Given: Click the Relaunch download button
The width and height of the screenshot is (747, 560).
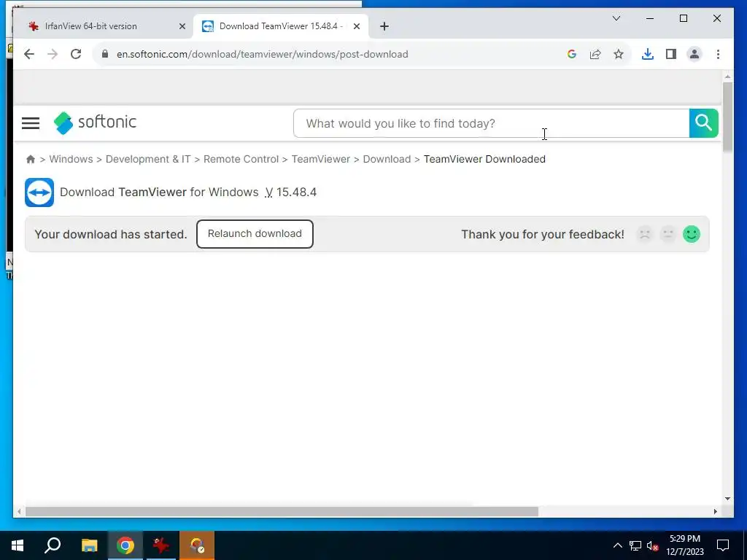Looking at the screenshot, I should (255, 234).
